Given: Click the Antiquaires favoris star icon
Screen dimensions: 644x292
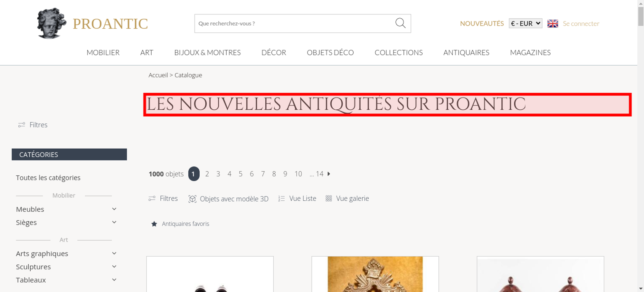Looking at the screenshot, I should click(154, 224).
